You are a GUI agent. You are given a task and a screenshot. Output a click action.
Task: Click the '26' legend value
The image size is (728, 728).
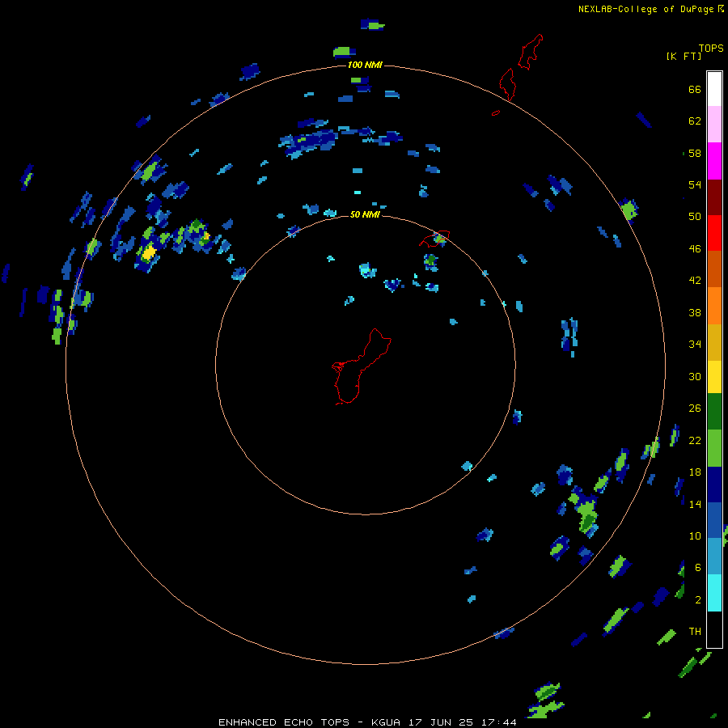tap(695, 408)
